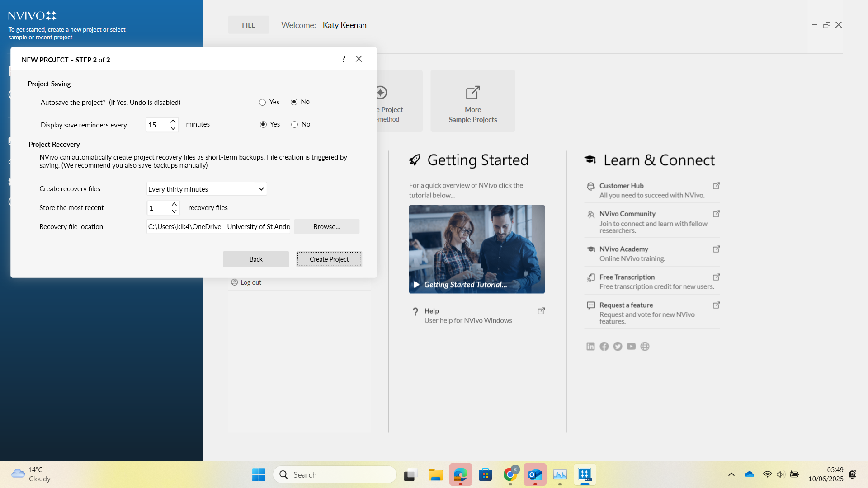Select Yes for Autosave the project

click(x=262, y=103)
